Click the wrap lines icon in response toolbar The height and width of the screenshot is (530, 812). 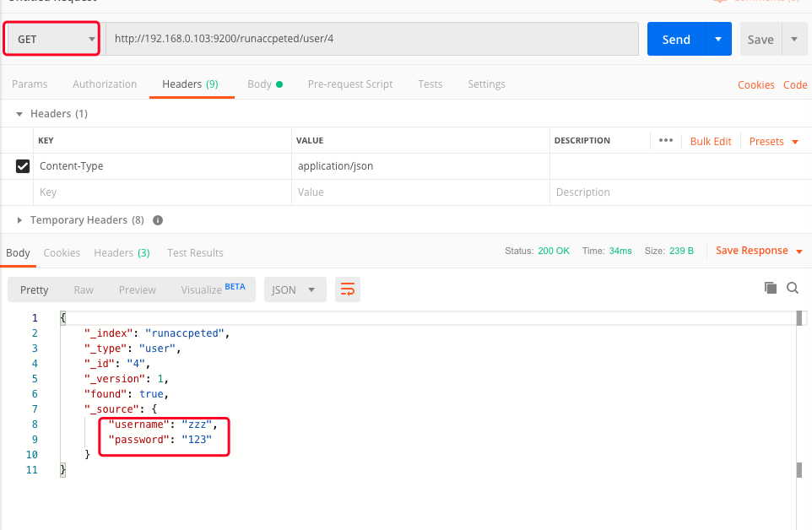(347, 289)
